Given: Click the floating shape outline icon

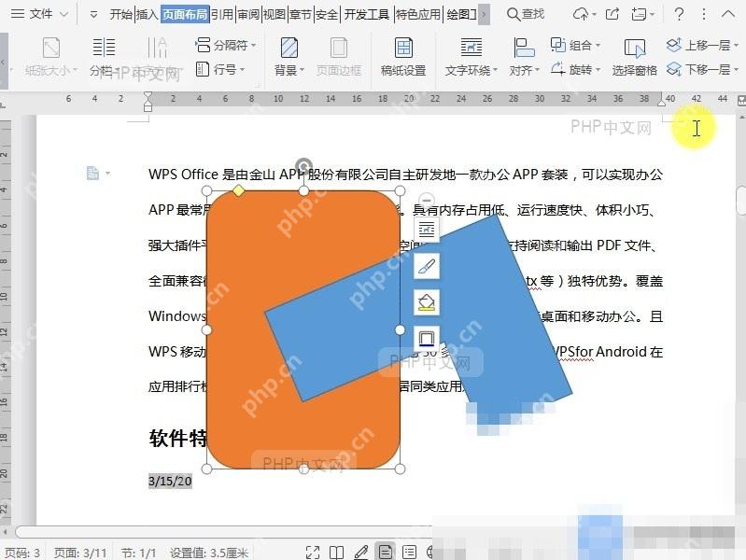Looking at the screenshot, I should pos(427,338).
